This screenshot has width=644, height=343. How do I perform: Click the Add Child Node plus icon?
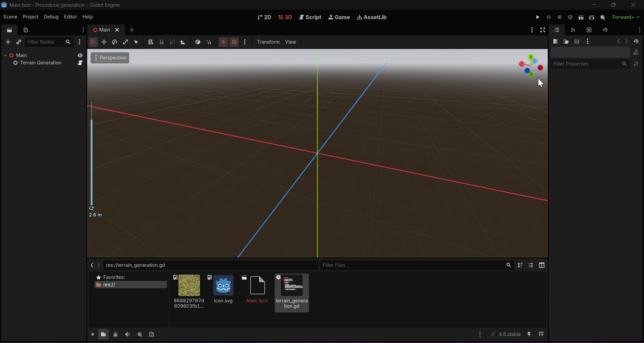[8, 42]
